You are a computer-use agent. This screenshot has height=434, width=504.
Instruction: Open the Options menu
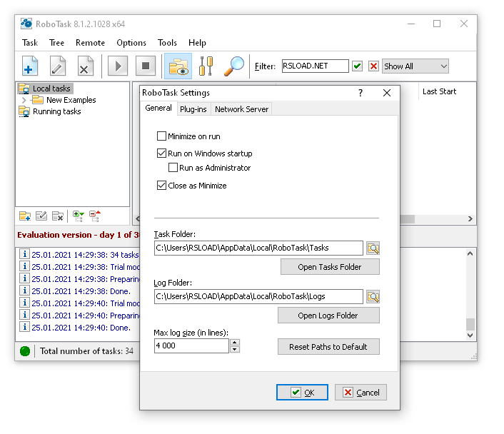(131, 43)
